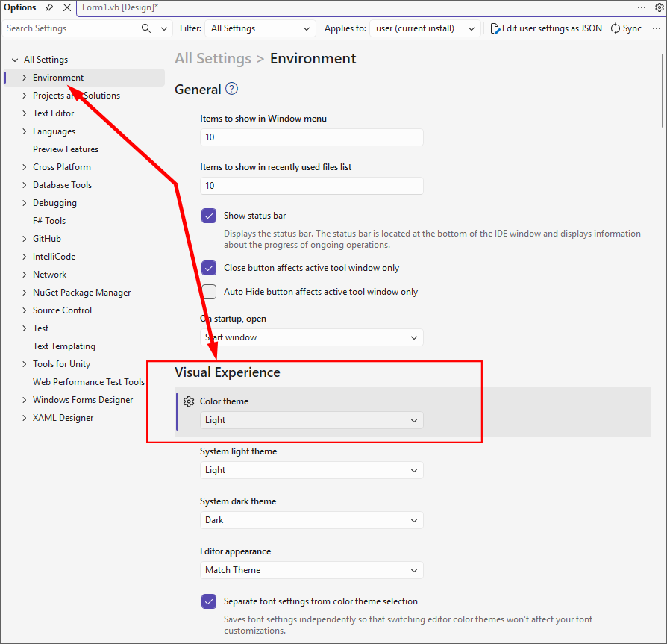
Task: Expand the Network chevron
Action: tap(24, 275)
